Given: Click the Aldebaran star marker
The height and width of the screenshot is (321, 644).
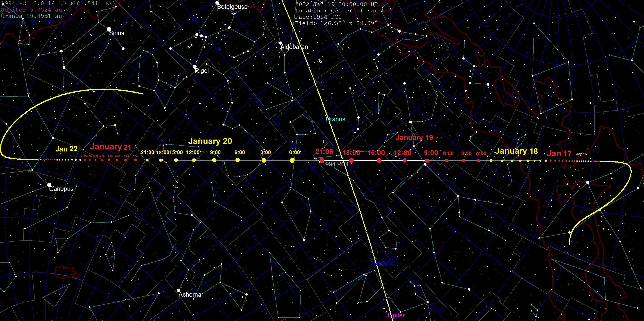Looking at the screenshot, I should coord(280,43).
